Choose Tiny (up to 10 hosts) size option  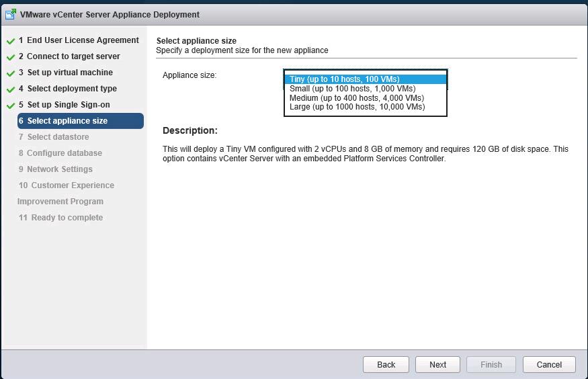[x=344, y=79]
